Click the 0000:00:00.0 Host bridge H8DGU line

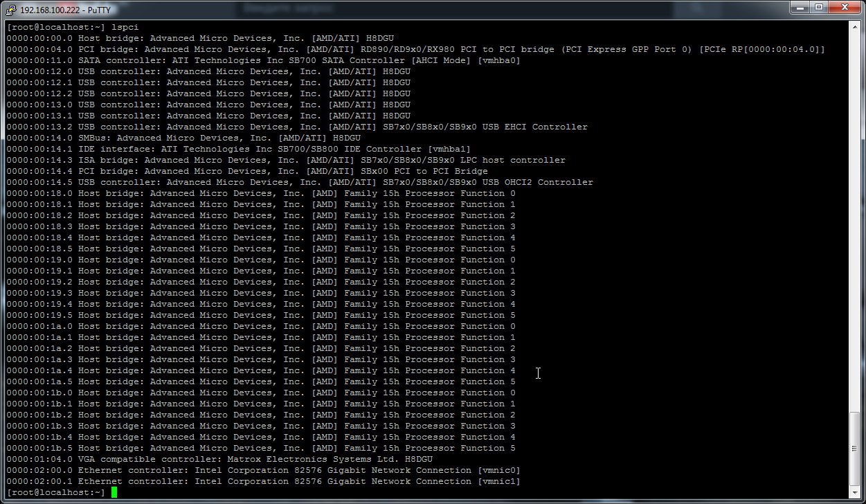point(201,38)
